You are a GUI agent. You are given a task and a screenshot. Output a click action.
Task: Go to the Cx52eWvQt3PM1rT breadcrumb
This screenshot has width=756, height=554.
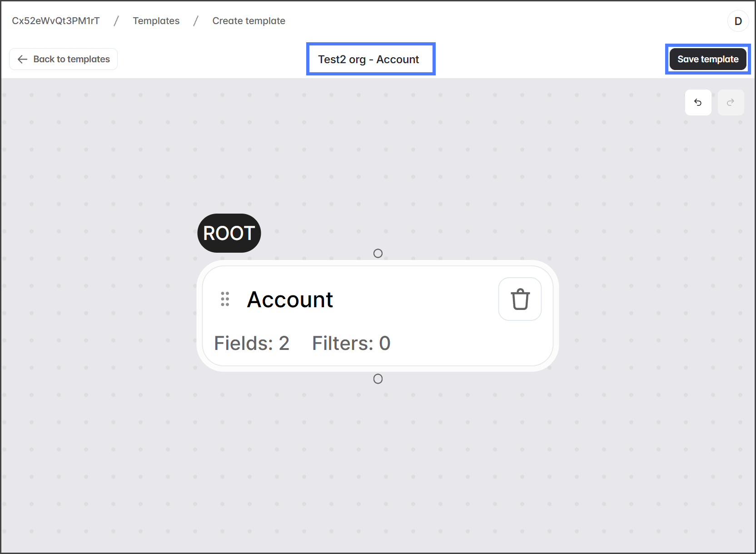tap(55, 21)
